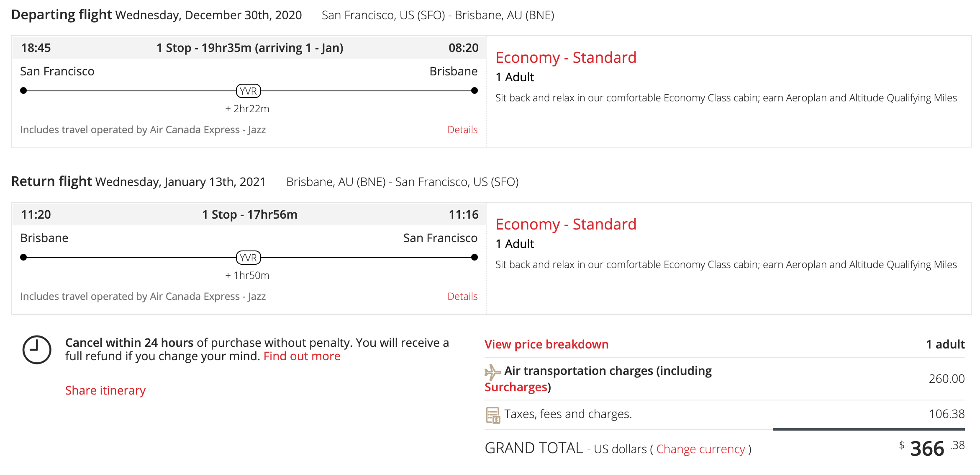Click the receipt icon beside Taxes, fees and charges

coord(493,415)
